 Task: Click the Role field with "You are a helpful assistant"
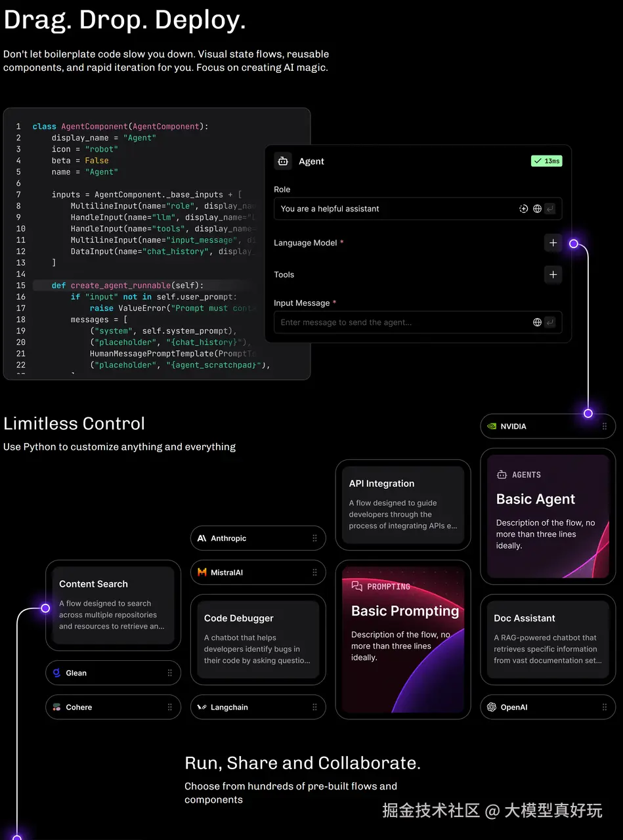click(418, 209)
